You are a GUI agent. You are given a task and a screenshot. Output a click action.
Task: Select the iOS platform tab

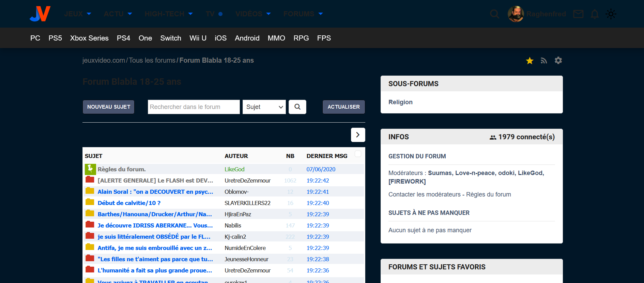pos(220,38)
